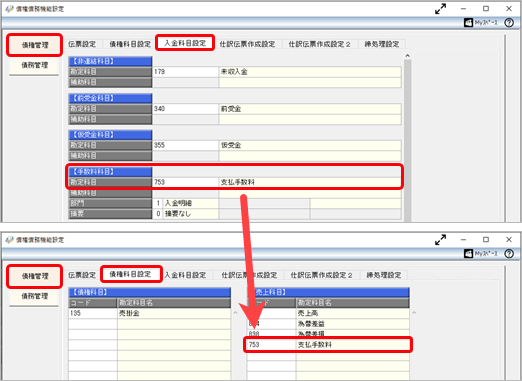The width and height of the screenshot is (522, 381).
Task: Click the help question mark in lower window
Action: (x=509, y=254)
